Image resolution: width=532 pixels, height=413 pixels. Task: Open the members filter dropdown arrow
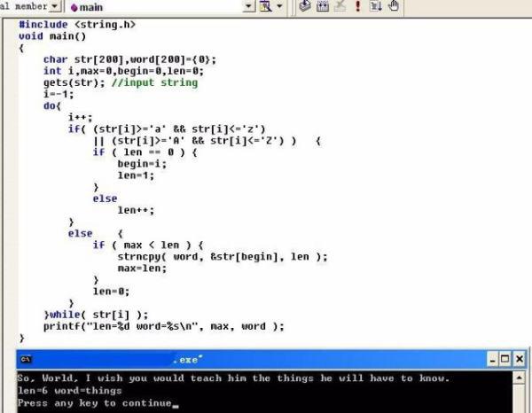54,6
